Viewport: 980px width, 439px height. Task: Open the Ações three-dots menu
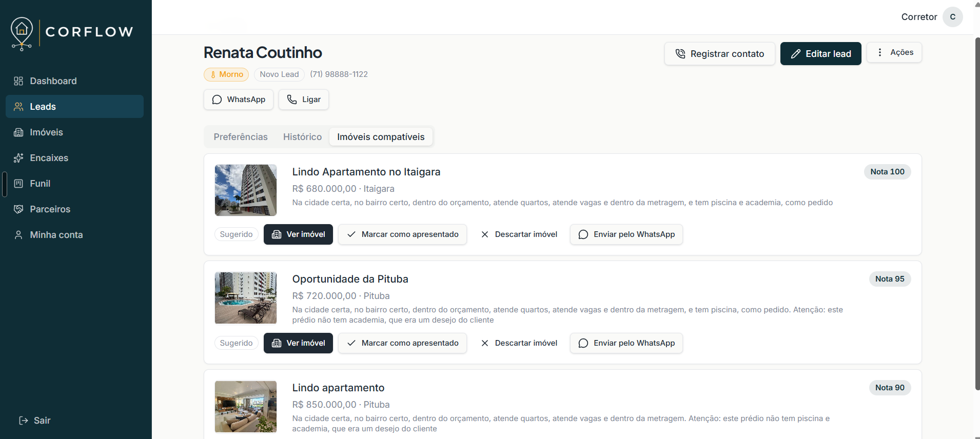[x=894, y=52]
